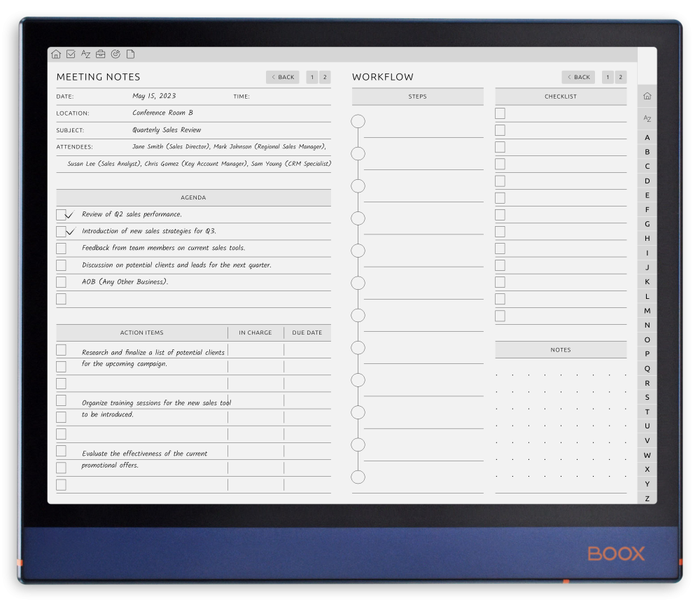Select the L index tab
This screenshot has width=700, height=602.
coord(647,296)
